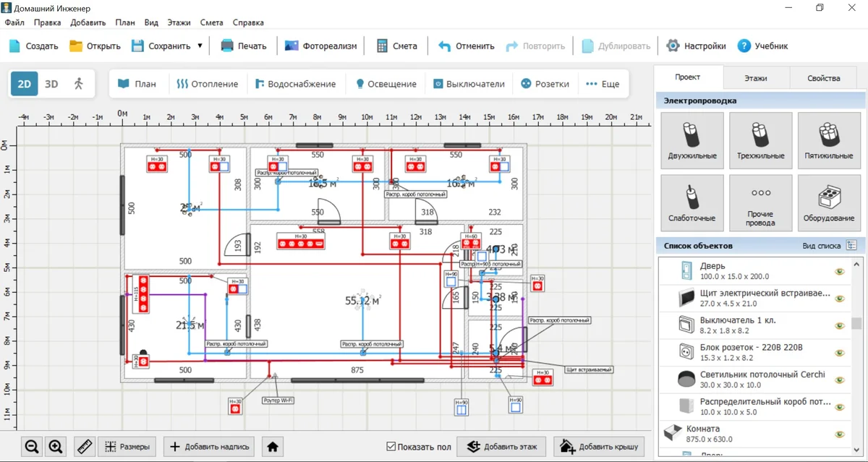The height and width of the screenshot is (462, 868).
Task: Select the five-core cable tool Пятижильные
Action: 828,140
